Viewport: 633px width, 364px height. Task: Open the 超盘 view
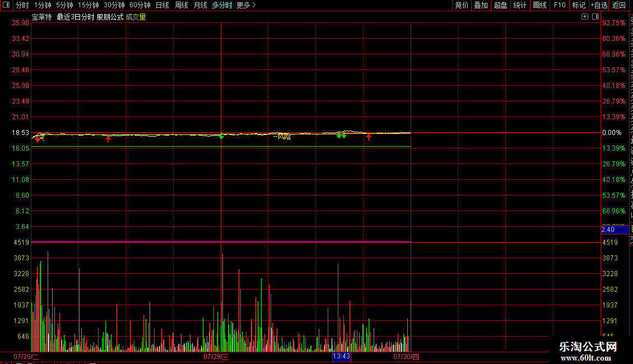pos(501,5)
